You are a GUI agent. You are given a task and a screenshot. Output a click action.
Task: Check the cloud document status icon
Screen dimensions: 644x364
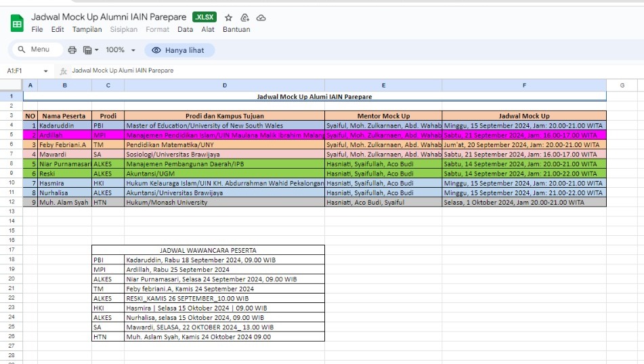261,18
